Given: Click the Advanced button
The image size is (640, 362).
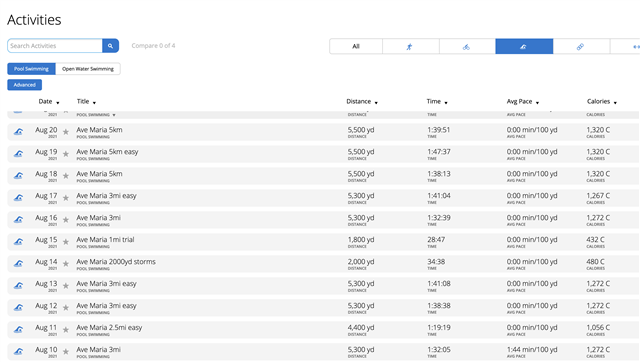Looking at the screenshot, I should [x=24, y=84].
